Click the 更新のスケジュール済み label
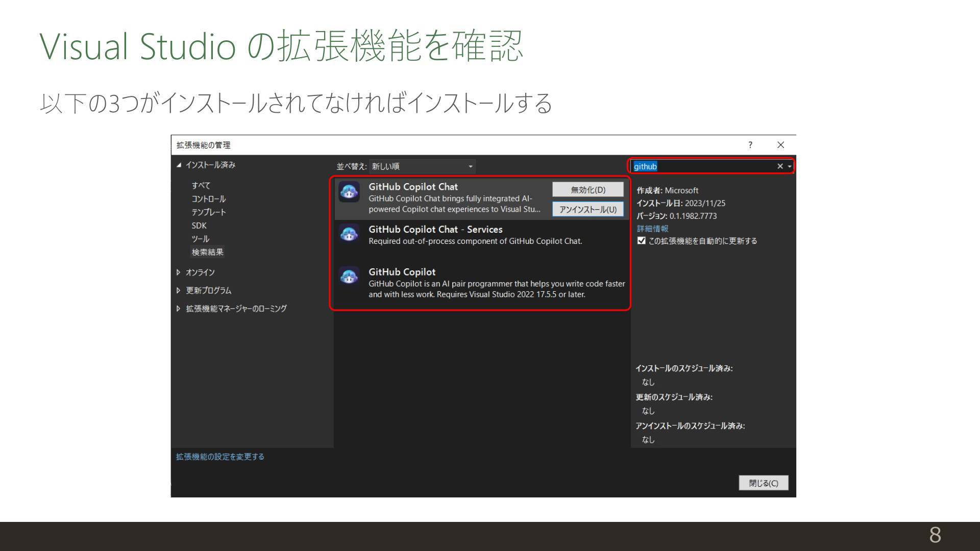Image resolution: width=980 pixels, height=551 pixels. coord(674,397)
